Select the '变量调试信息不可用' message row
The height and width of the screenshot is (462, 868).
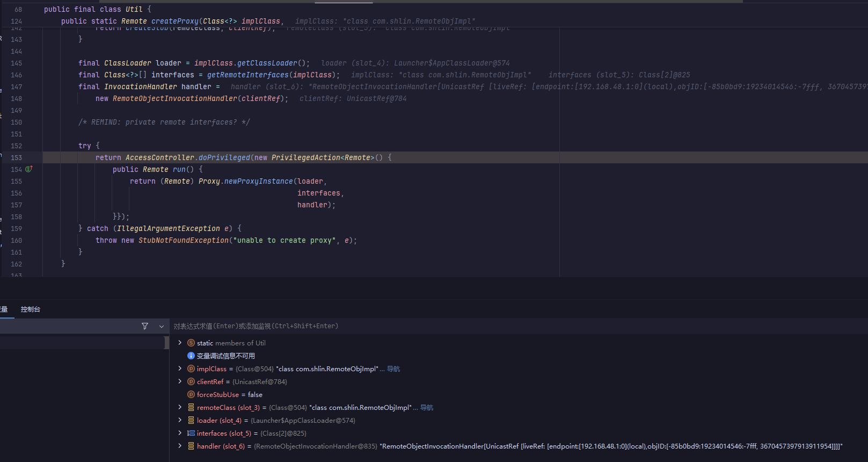tap(519, 356)
